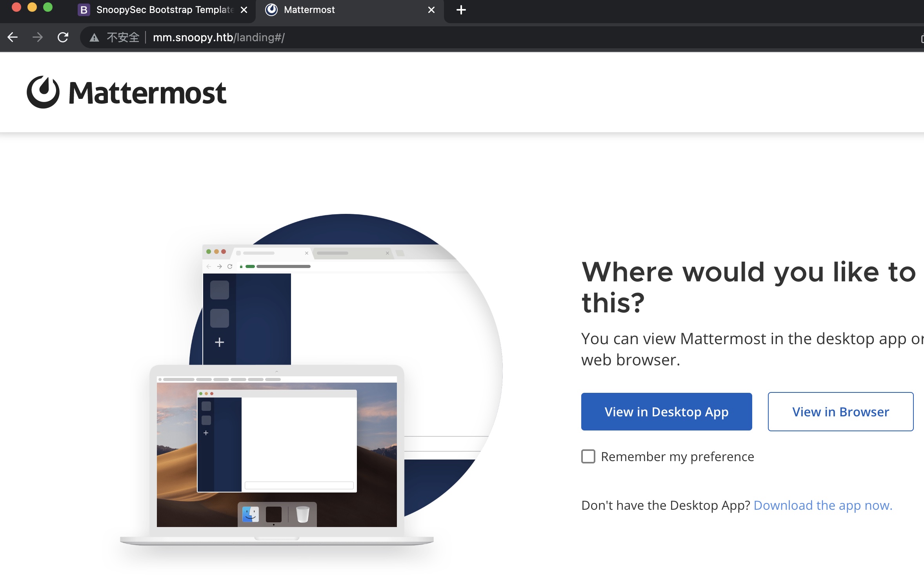Open Download the app now link
Image resolution: width=924 pixels, height=580 pixels.
[x=823, y=505]
